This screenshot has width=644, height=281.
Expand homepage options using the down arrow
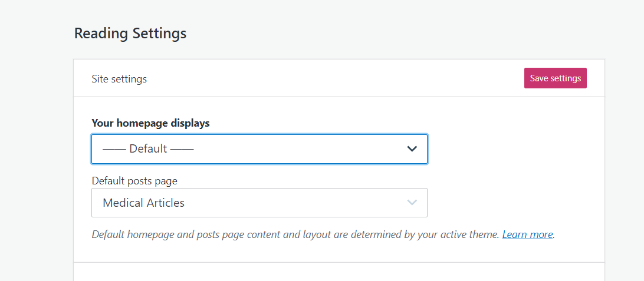click(412, 149)
